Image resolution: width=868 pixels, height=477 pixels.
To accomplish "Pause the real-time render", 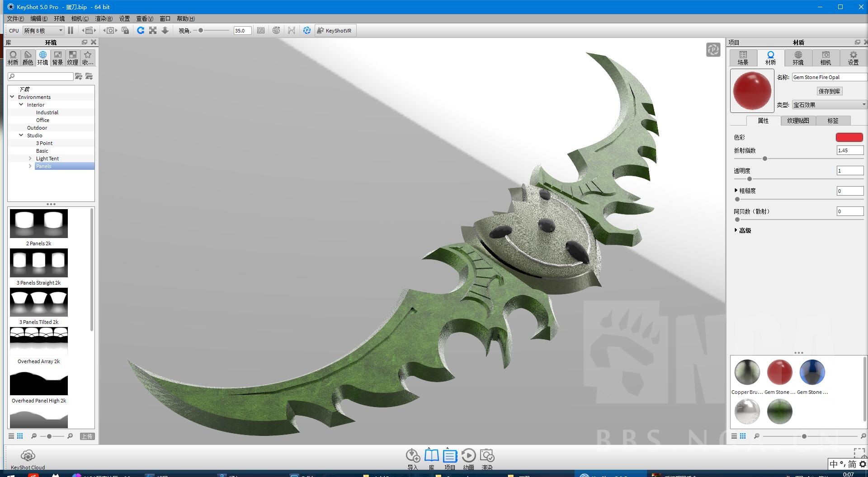I will tap(71, 30).
